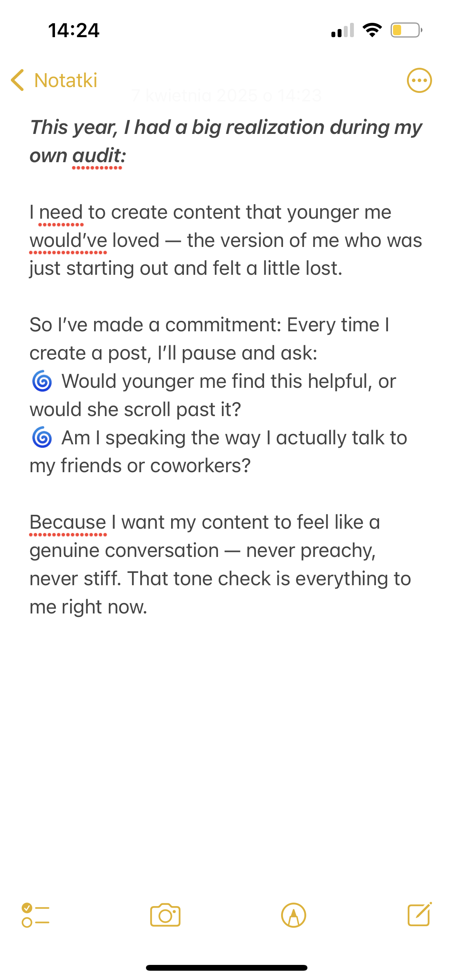Screen dimensions: 453x980
Task: Tap the Wi-Fi status icon
Action: [x=372, y=30]
